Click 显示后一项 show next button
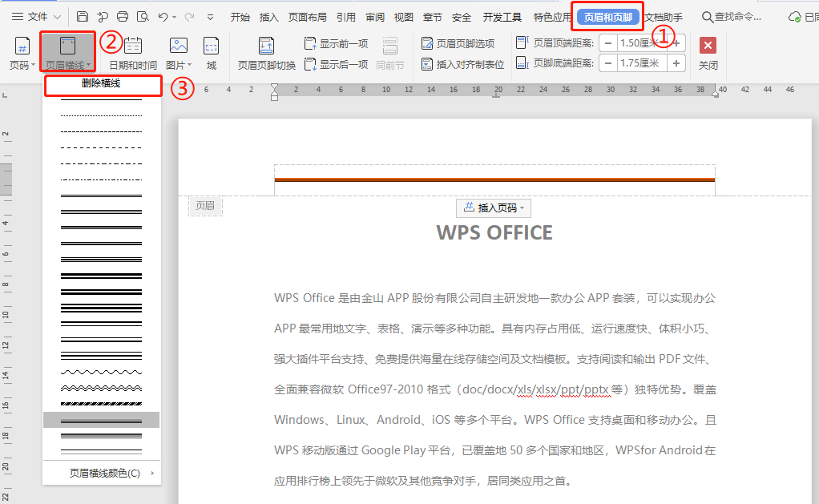Viewport: 819px width, 504px height. point(336,64)
